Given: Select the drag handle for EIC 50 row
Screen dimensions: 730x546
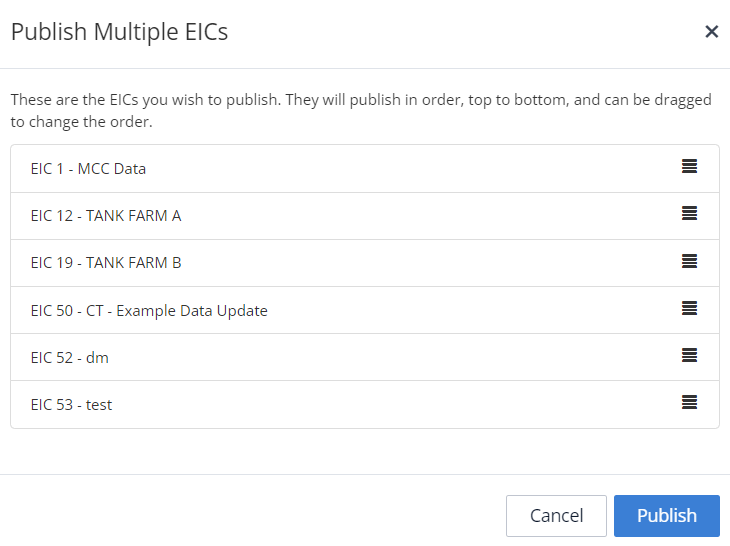Looking at the screenshot, I should 689,308.
